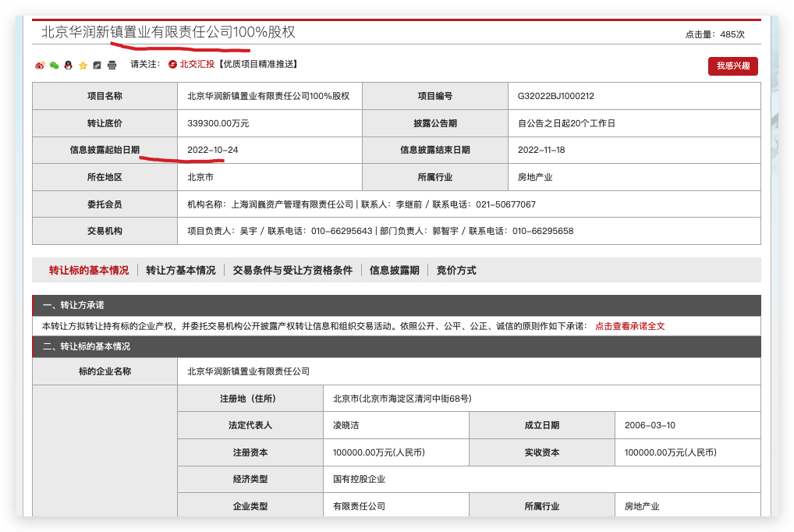Image resolution: width=794 pixels, height=532 pixels.
Task: Select registered address 清河中街68号 text
Action: (441, 399)
